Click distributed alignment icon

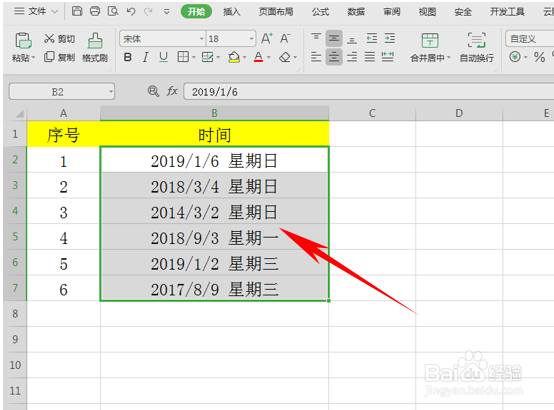tap(388, 57)
